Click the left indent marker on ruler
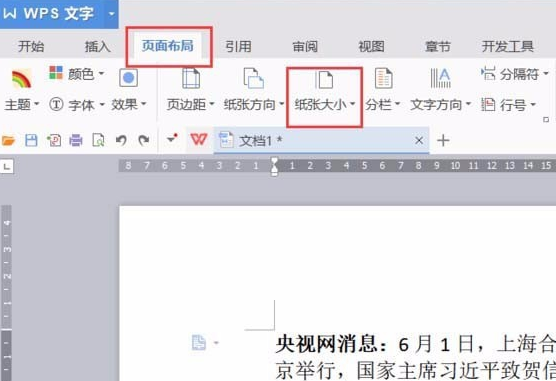The height and width of the screenshot is (381, 556). pos(274,171)
